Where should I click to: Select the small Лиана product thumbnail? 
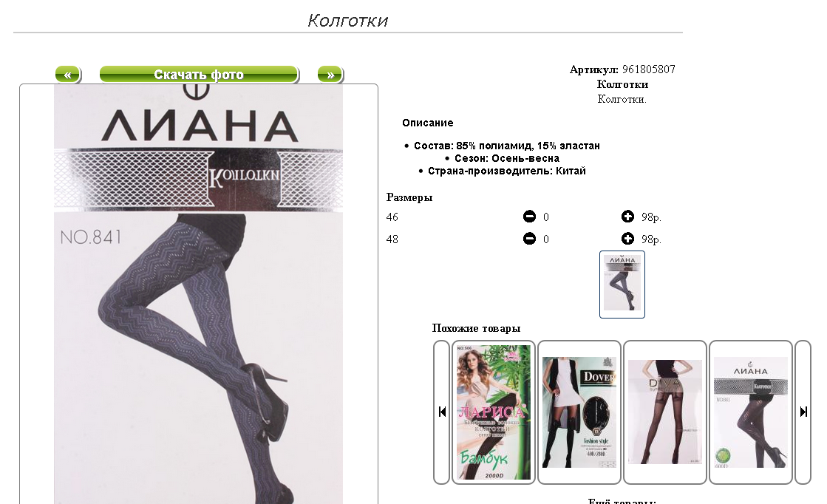(622, 285)
